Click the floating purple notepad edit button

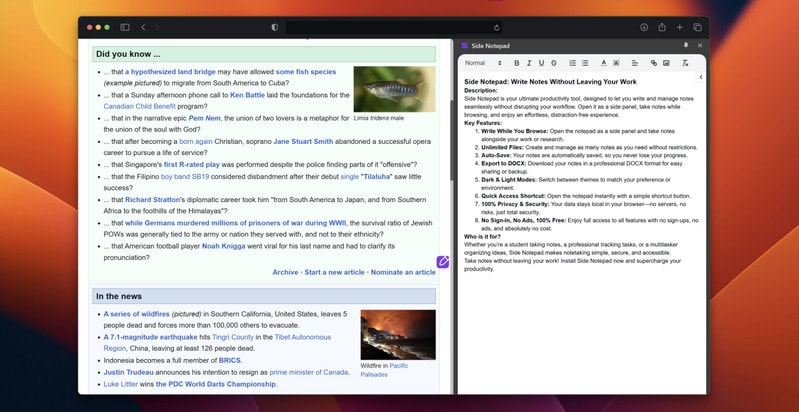coord(442,262)
